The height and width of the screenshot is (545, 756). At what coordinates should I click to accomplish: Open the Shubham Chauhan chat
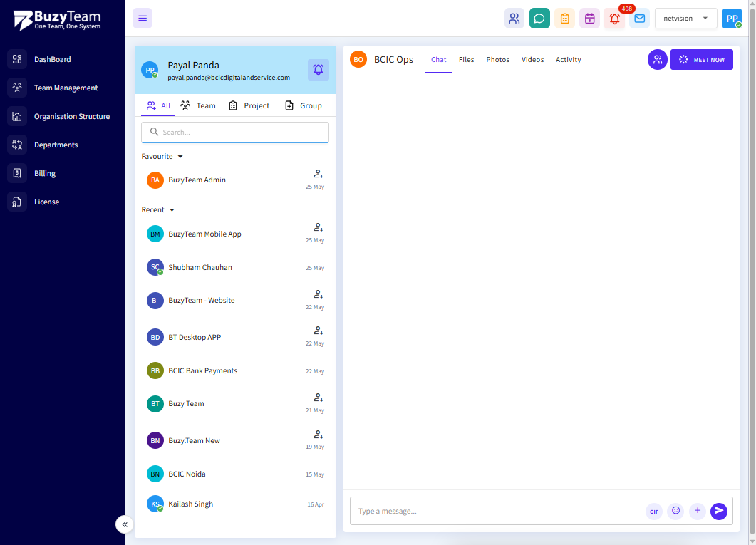[x=235, y=267]
